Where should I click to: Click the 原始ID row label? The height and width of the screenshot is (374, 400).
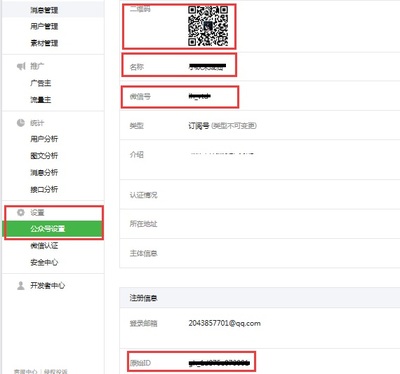[x=140, y=363]
